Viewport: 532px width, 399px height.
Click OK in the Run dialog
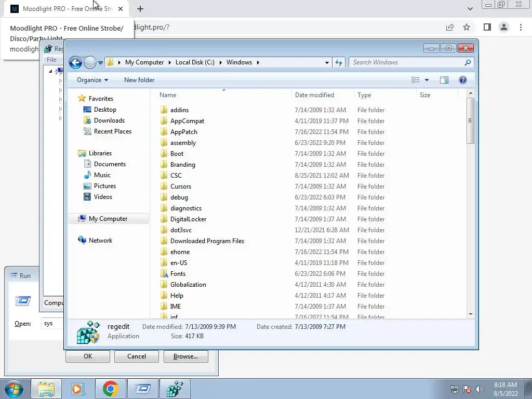[x=88, y=356]
